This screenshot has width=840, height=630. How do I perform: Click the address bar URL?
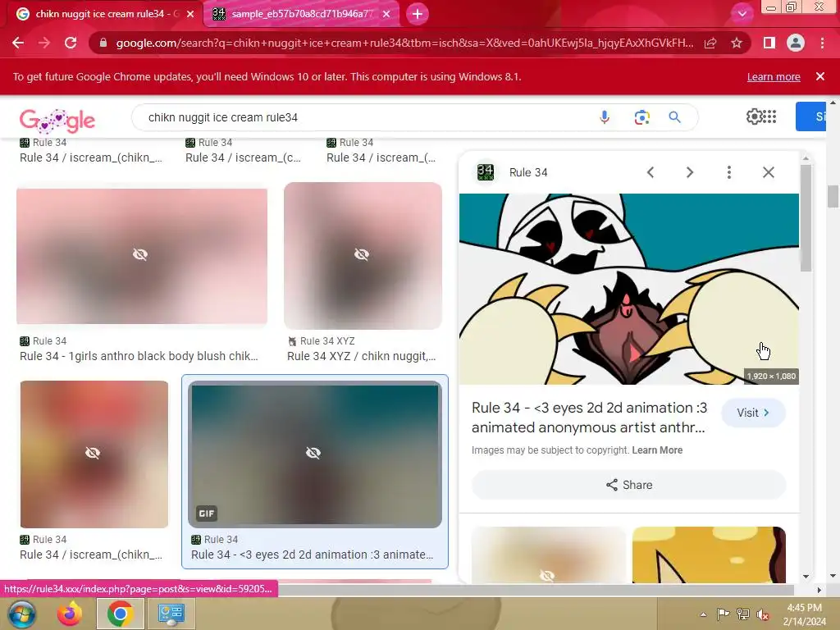point(404,43)
